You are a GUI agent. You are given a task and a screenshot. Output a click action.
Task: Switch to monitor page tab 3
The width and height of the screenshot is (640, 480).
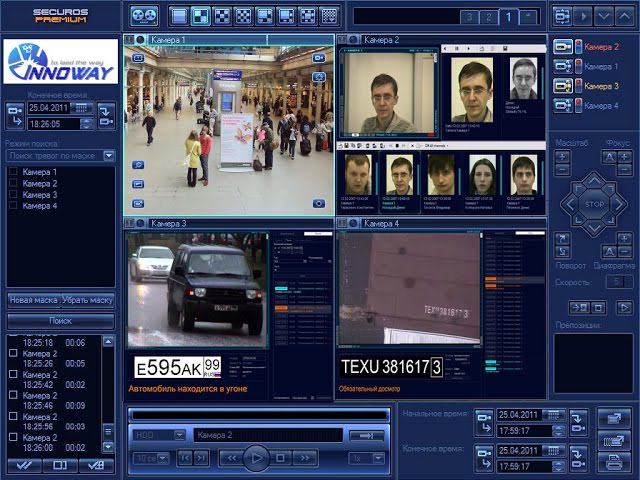[470, 17]
